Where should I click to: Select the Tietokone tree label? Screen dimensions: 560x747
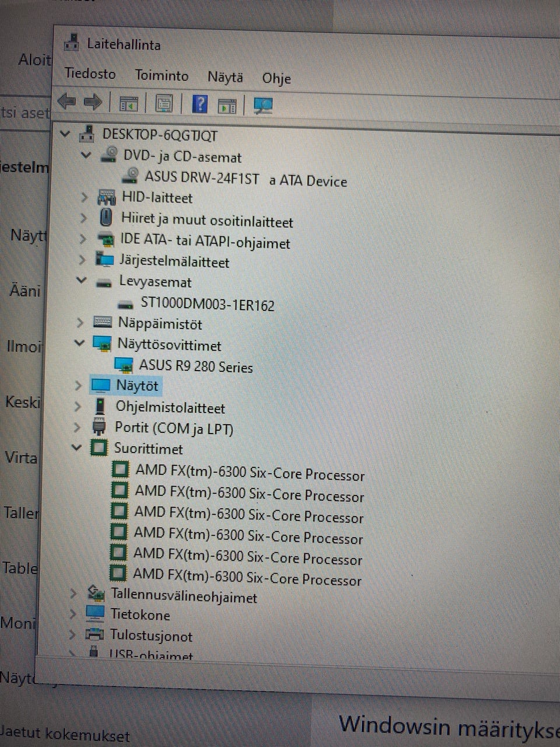click(140, 615)
